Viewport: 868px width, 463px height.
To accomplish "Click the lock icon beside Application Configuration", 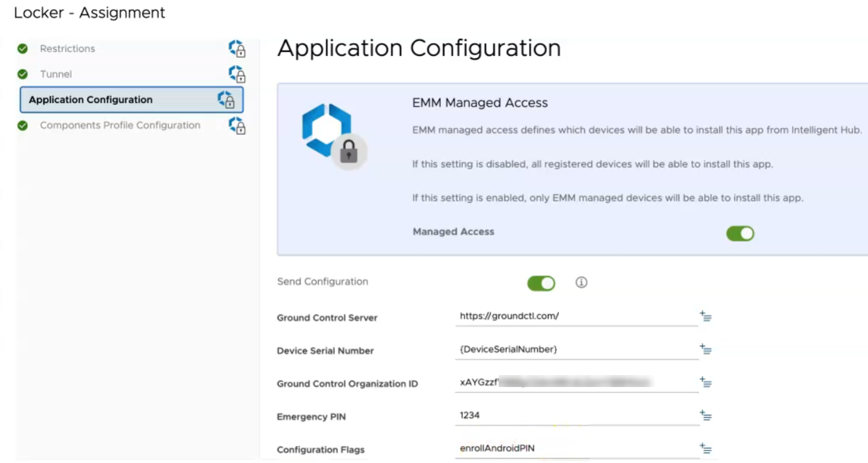I will tap(226, 100).
